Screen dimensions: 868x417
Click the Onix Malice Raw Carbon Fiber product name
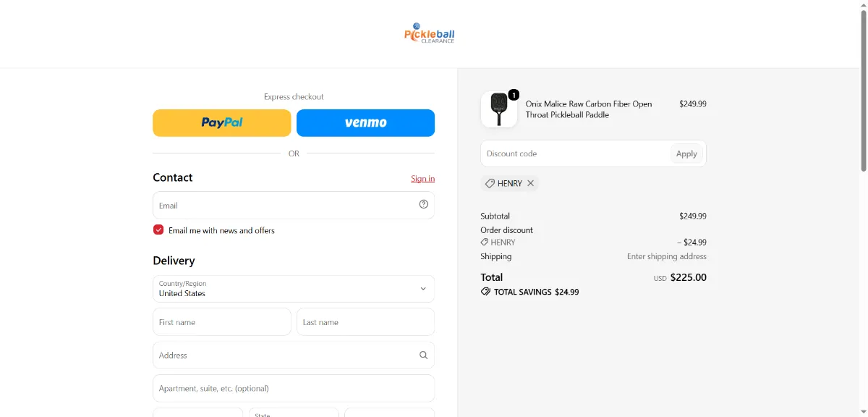589,109
